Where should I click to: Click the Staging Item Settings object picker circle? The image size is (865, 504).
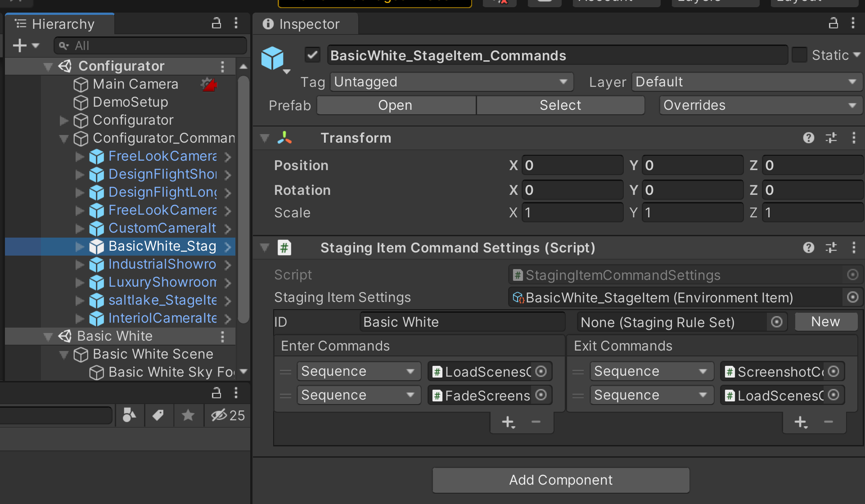tap(853, 297)
